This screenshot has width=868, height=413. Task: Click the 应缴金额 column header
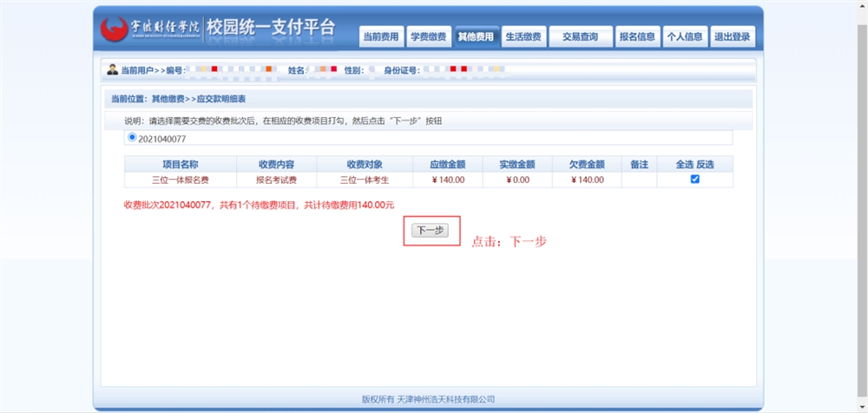click(447, 165)
